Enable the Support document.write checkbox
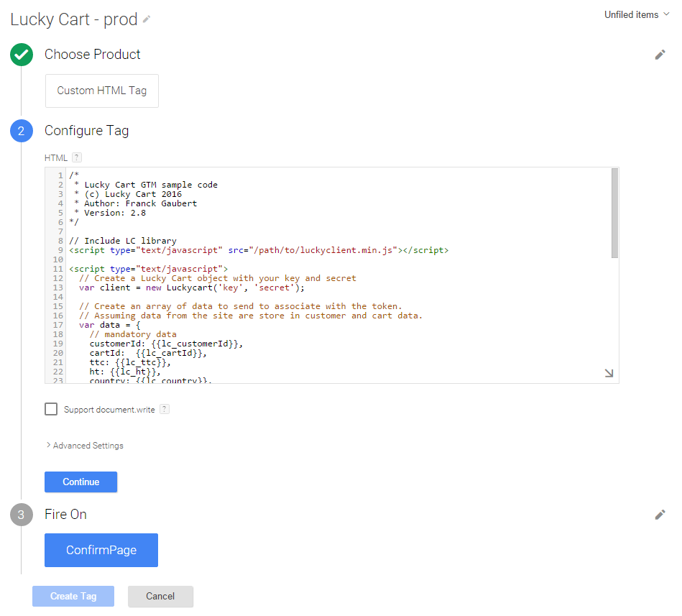The height and width of the screenshot is (616, 682). [51, 409]
